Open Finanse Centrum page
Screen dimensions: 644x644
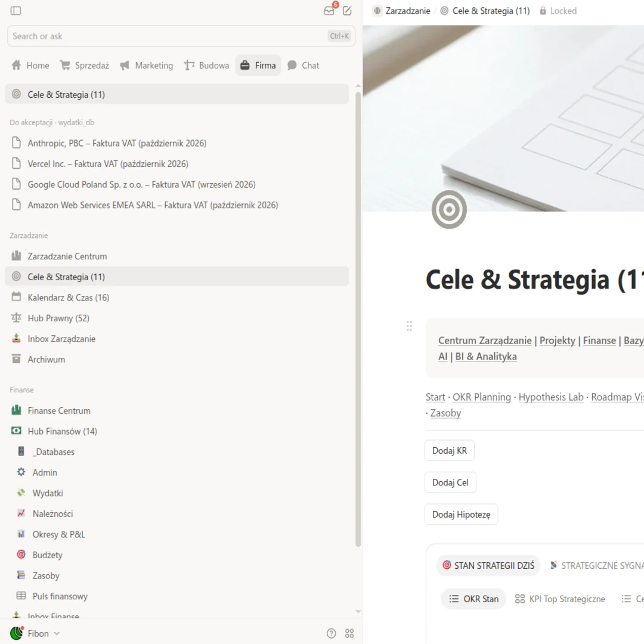point(177,411)
